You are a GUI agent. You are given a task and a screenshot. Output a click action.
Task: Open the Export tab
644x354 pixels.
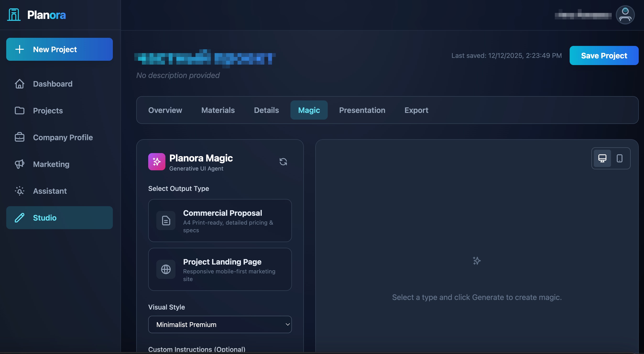tap(416, 110)
